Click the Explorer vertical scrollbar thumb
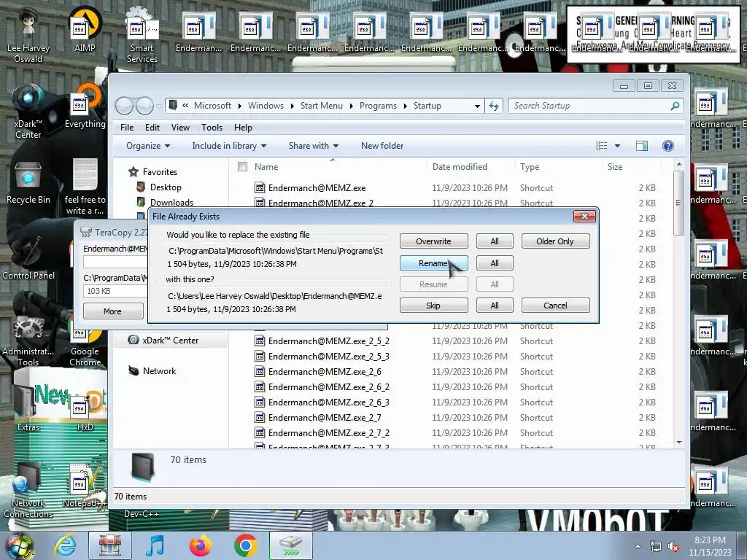The height and width of the screenshot is (560, 747). click(x=679, y=203)
